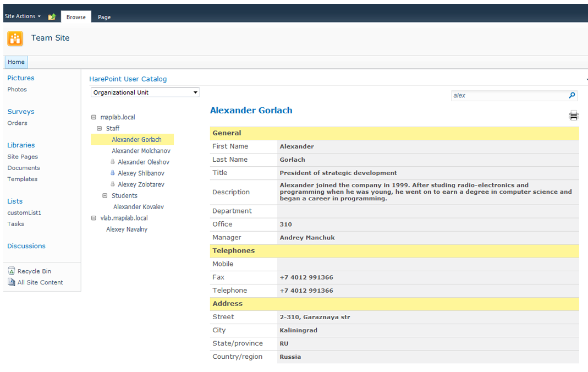Select the Home navigation tab
This screenshot has height=372, width=588.
click(16, 62)
